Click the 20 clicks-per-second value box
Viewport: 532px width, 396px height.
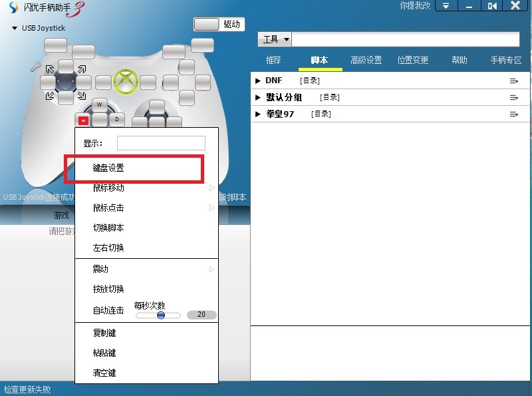tap(201, 315)
